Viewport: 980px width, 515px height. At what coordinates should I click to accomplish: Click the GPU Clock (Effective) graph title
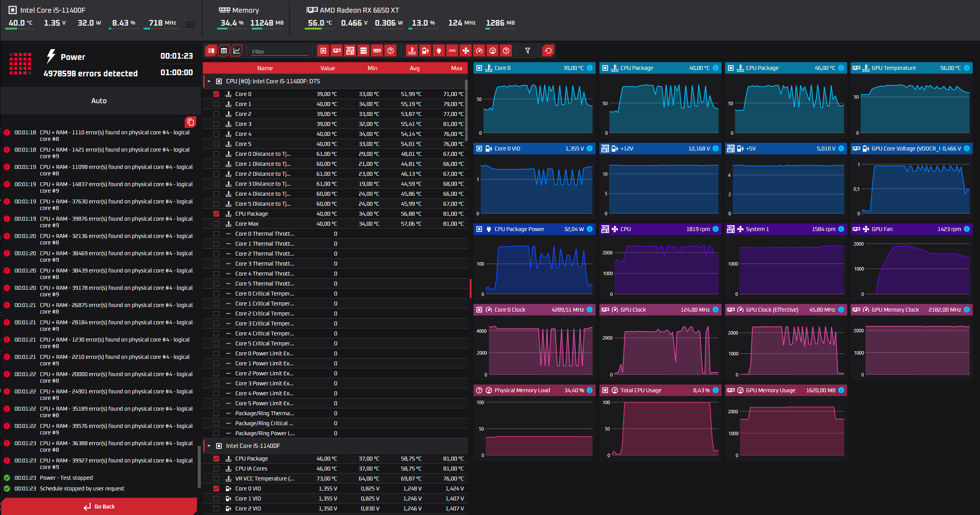pyautogui.click(x=772, y=310)
